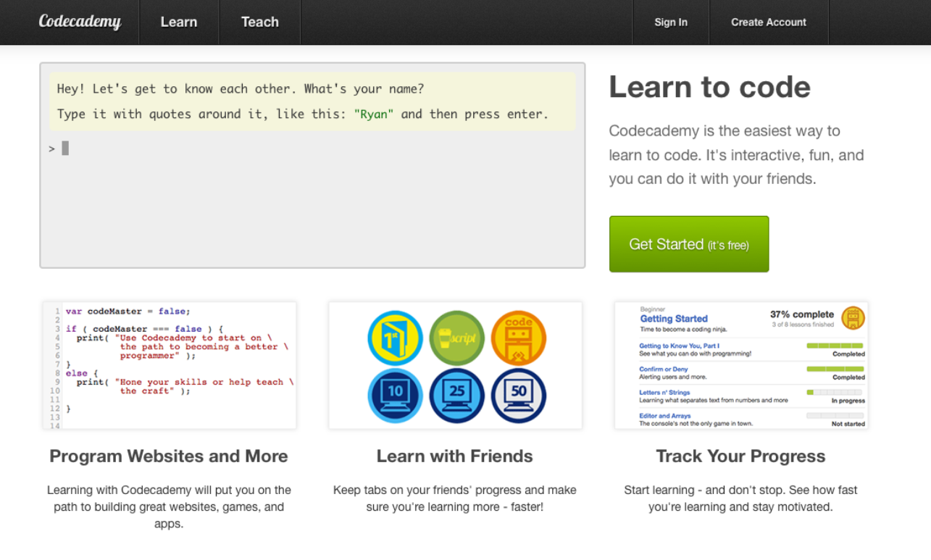Click the "Learn to code" headline

click(x=709, y=87)
